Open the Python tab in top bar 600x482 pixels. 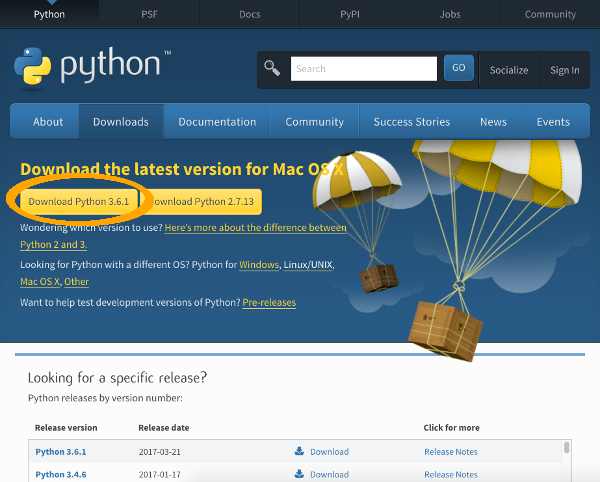[x=49, y=14]
